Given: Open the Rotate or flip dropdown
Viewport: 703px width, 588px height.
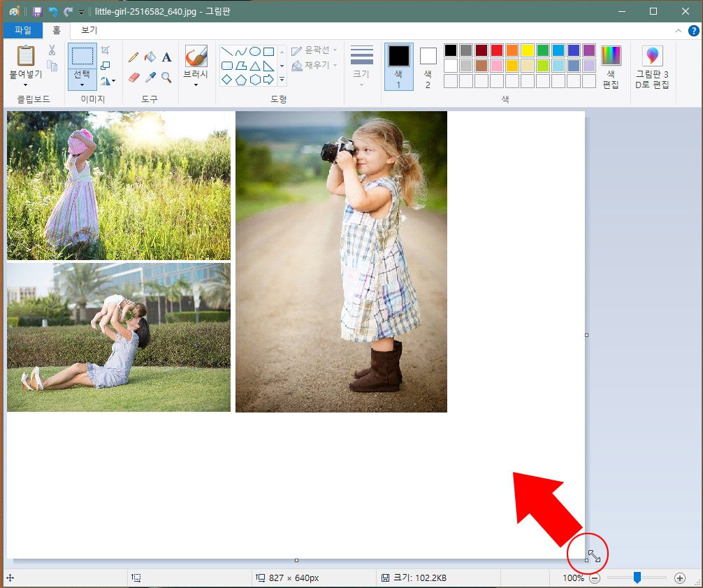Looking at the screenshot, I should coord(108,80).
